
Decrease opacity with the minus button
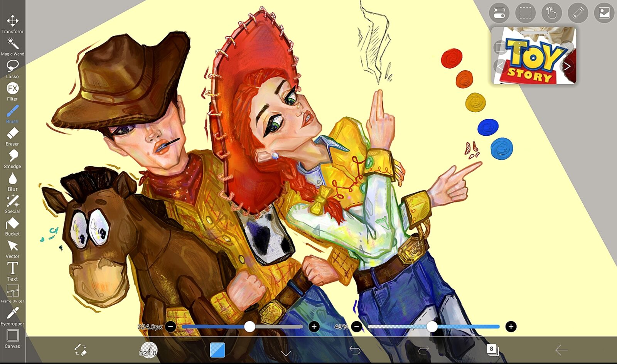coord(357,327)
